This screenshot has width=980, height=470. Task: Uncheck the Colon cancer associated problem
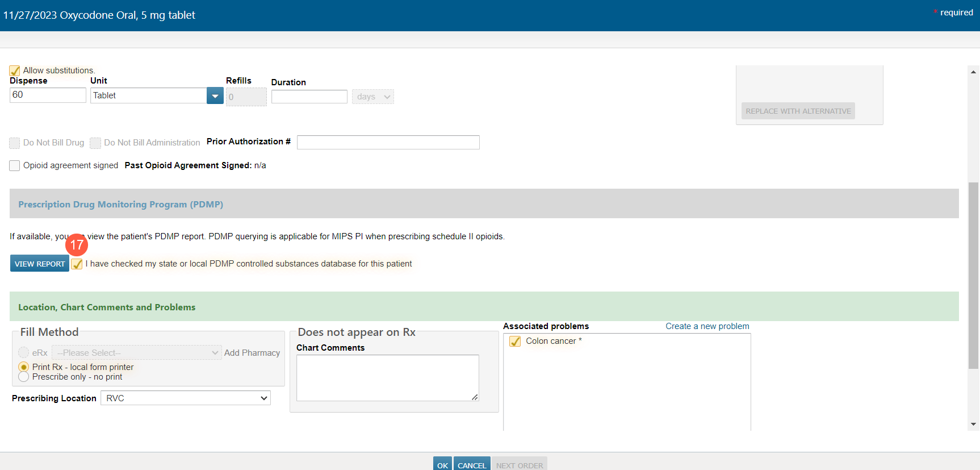pos(515,341)
